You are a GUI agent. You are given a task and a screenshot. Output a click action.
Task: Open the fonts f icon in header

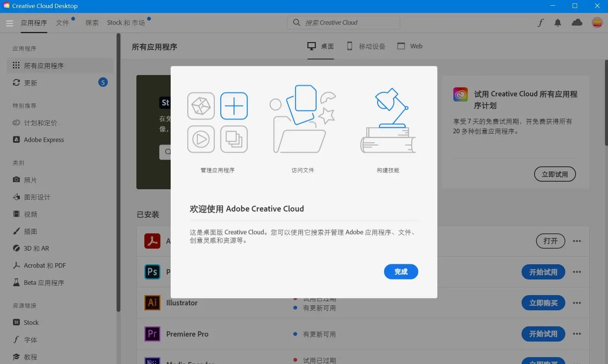(541, 23)
